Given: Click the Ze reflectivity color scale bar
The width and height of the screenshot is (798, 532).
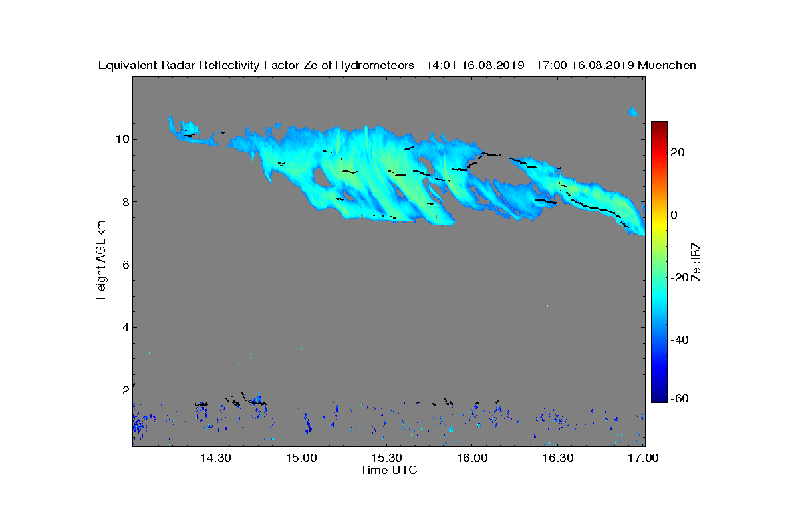Looking at the screenshot, I should [x=659, y=262].
